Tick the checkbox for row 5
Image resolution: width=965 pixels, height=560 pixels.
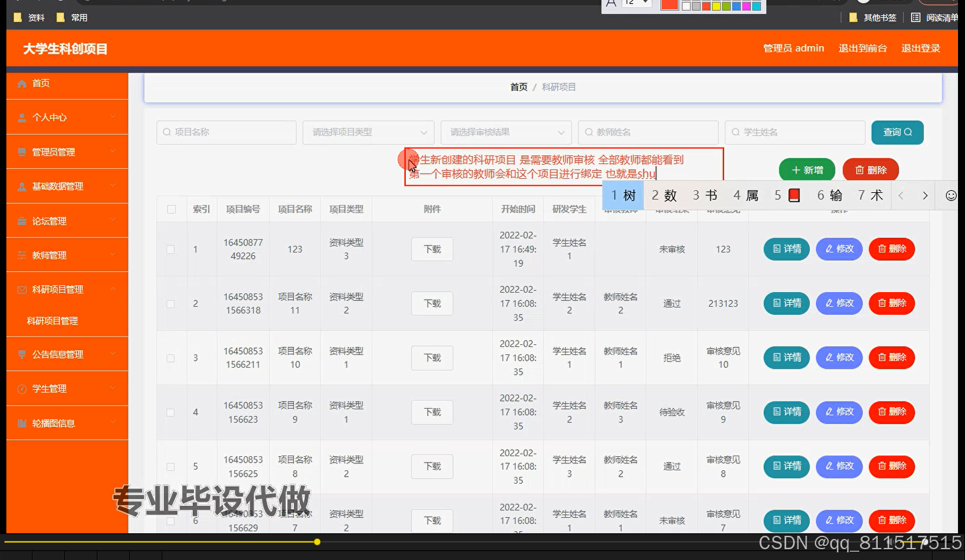click(171, 466)
